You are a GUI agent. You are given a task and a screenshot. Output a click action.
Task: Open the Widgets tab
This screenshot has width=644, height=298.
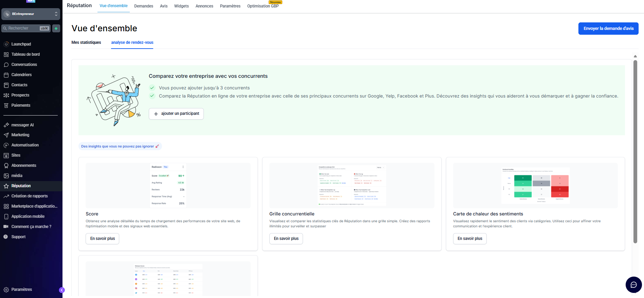click(181, 6)
